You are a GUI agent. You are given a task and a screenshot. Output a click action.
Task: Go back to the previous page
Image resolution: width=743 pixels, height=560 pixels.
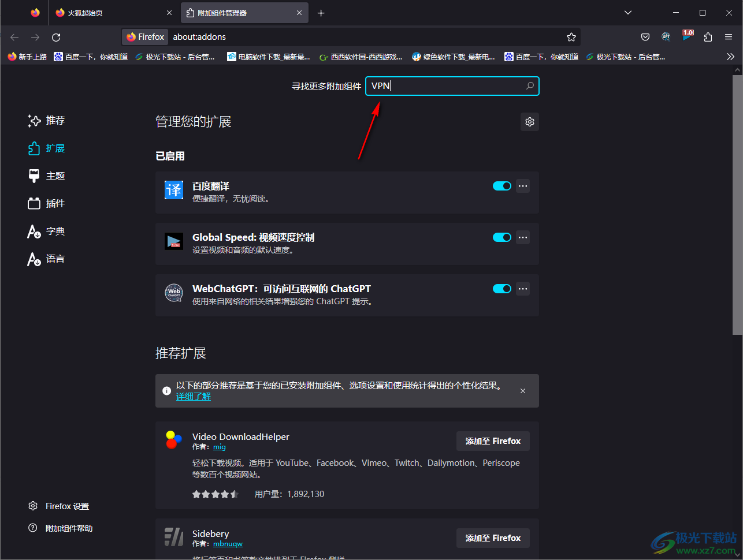(x=14, y=37)
